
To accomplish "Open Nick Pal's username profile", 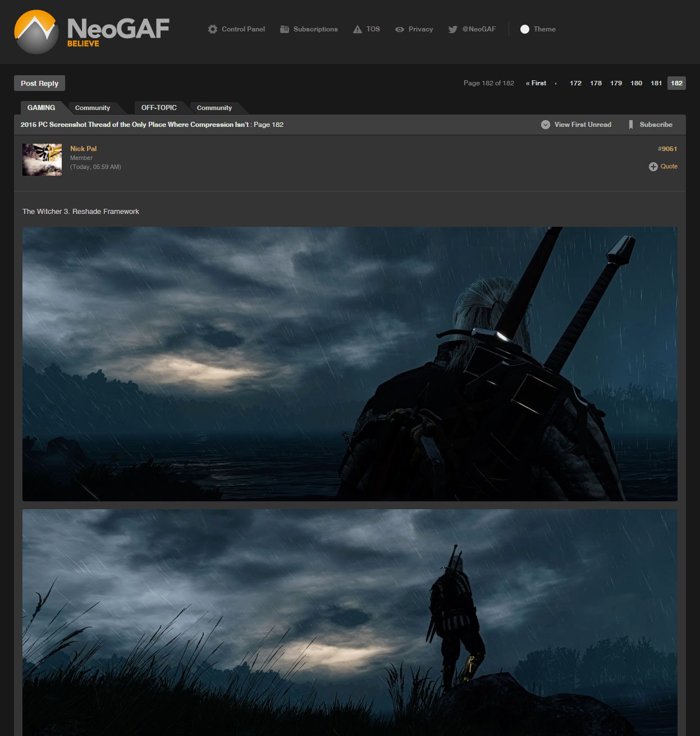I will coord(83,149).
